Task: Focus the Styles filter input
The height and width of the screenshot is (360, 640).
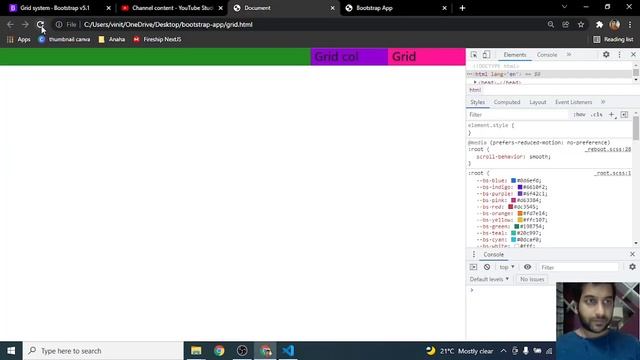Action: (518, 115)
